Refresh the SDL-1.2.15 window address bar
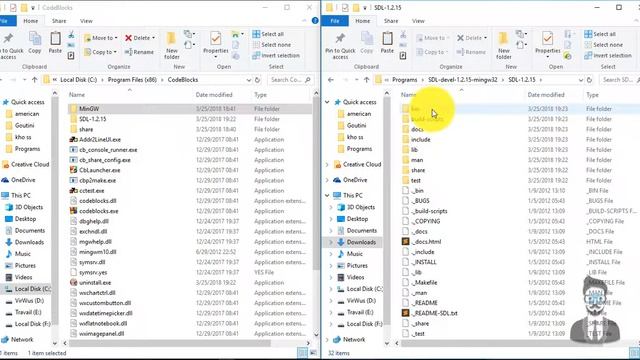Viewport: 640px width, 360px height. pos(589,80)
